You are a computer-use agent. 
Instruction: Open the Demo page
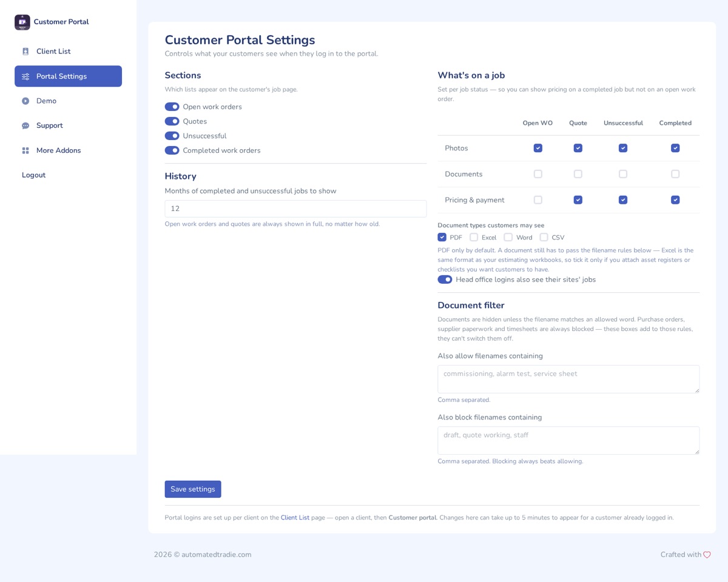coord(68,101)
